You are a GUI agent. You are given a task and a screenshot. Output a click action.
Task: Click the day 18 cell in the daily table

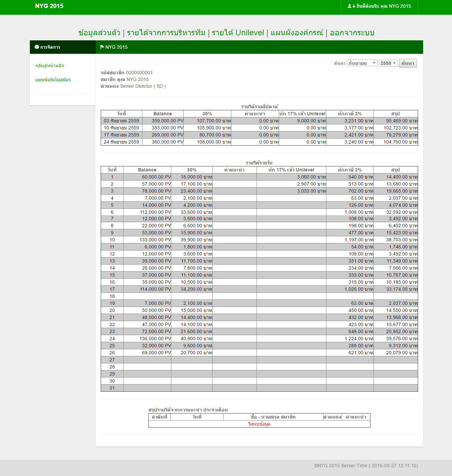(x=112, y=296)
